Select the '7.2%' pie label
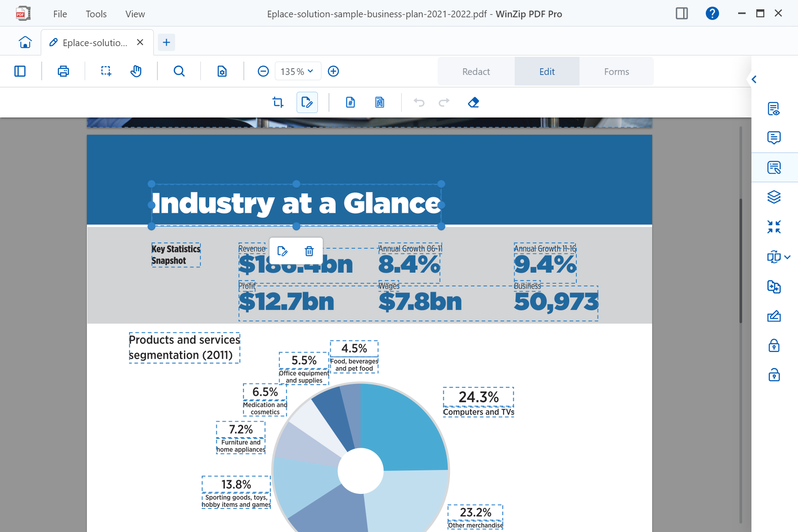 pyautogui.click(x=241, y=429)
